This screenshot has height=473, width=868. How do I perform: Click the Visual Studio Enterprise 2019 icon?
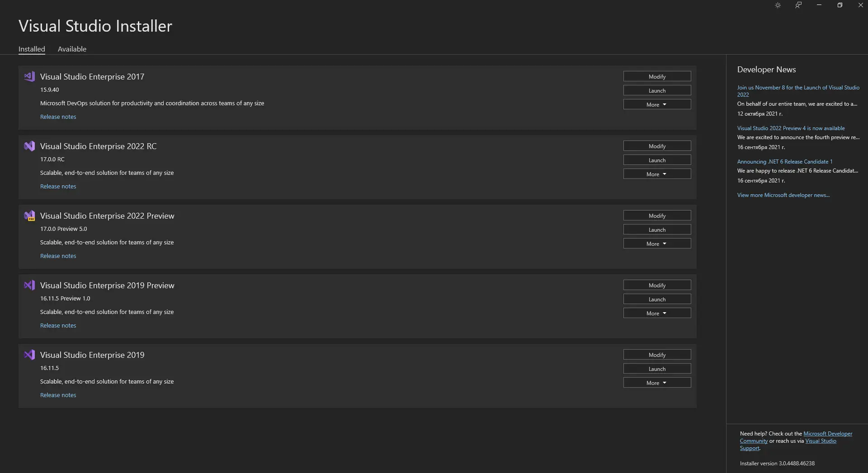[x=29, y=355]
